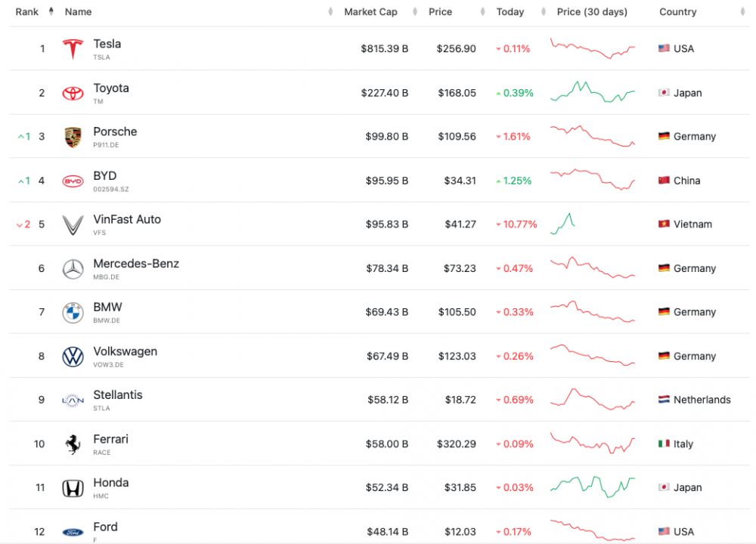Click the Honda logo icon
Viewport: 756px width, 544px height.
[73, 488]
